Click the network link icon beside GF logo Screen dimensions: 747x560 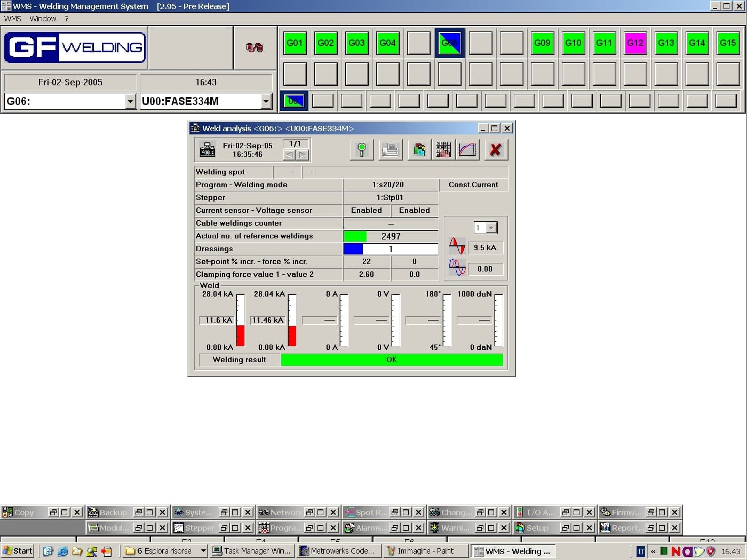pos(255,48)
